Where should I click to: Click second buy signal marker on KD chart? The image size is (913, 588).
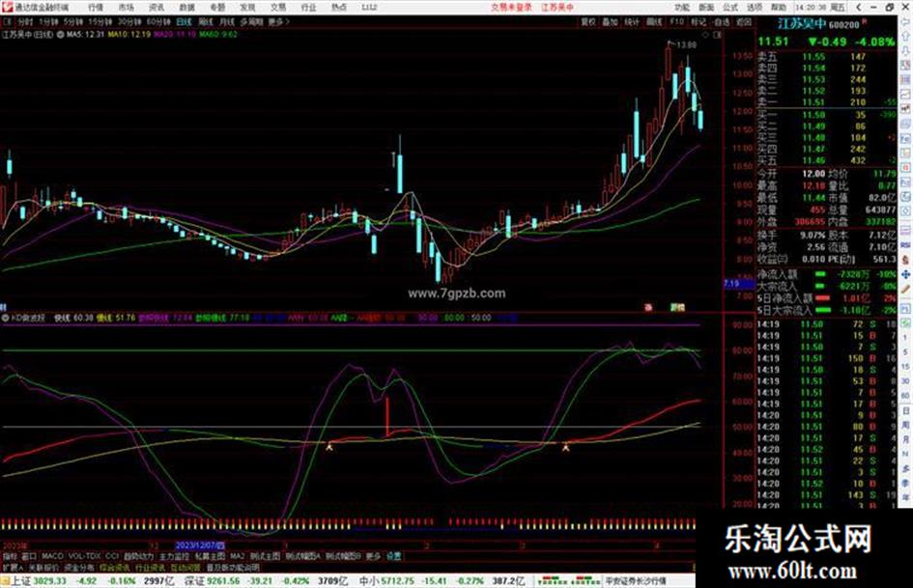(x=565, y=447)
